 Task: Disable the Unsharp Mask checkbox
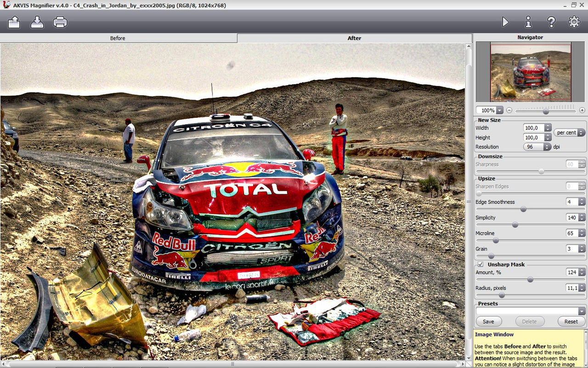(x=481, y=264)
